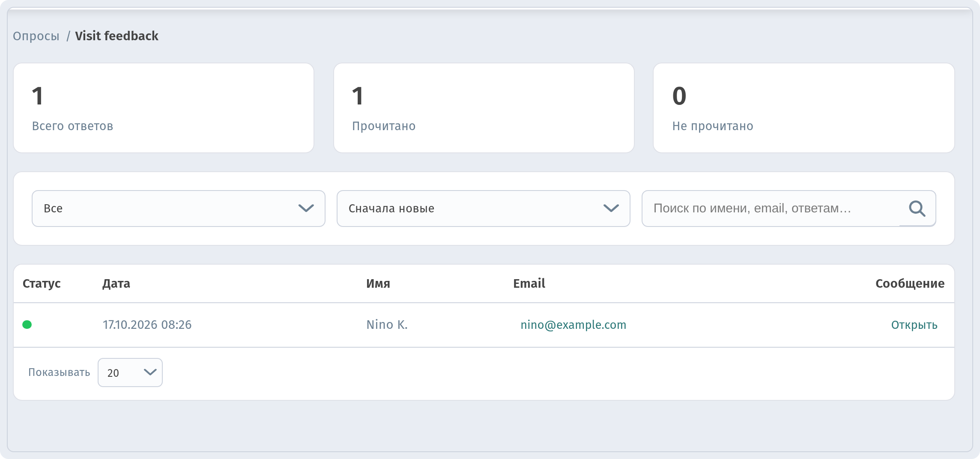This screenshot has width=980, height=459.
Task: Open the 'Все' status filter dropdown
Action: click(x=179, y=209)
